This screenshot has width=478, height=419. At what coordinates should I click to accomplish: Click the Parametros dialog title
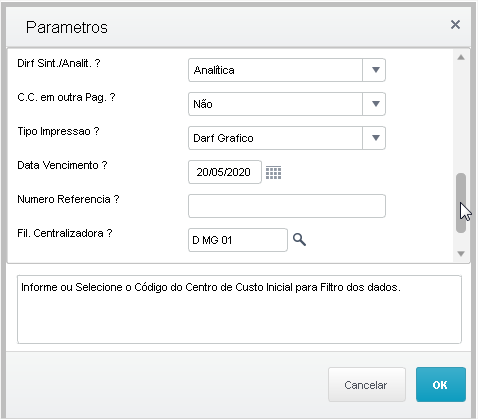coord(67,27)
